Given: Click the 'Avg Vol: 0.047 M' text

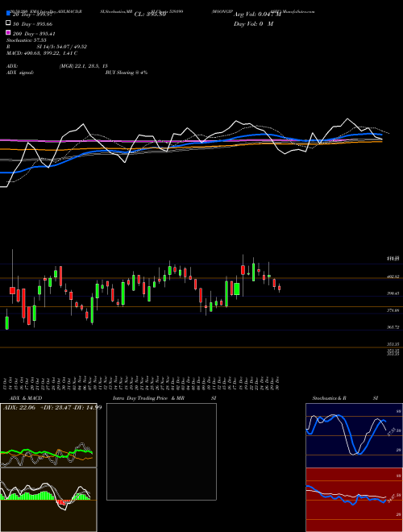Looking at the screenshot, I should click(x=257, y=15).
